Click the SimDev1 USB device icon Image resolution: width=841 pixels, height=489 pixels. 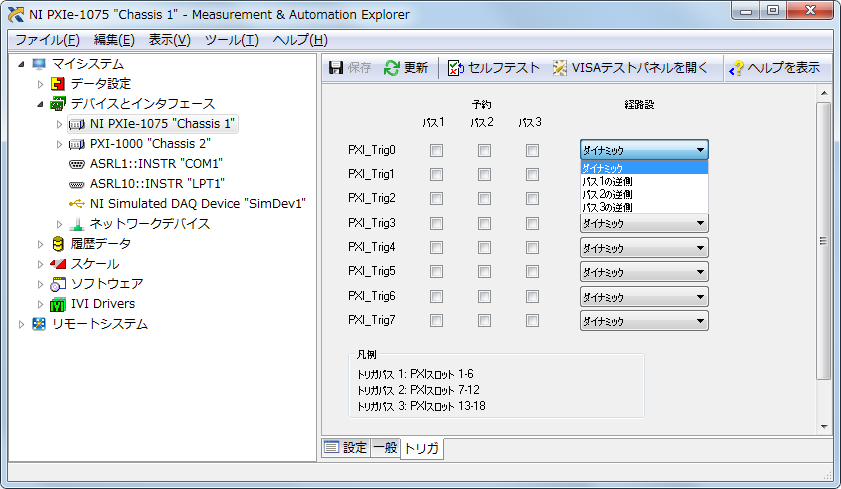click(77, 204)
